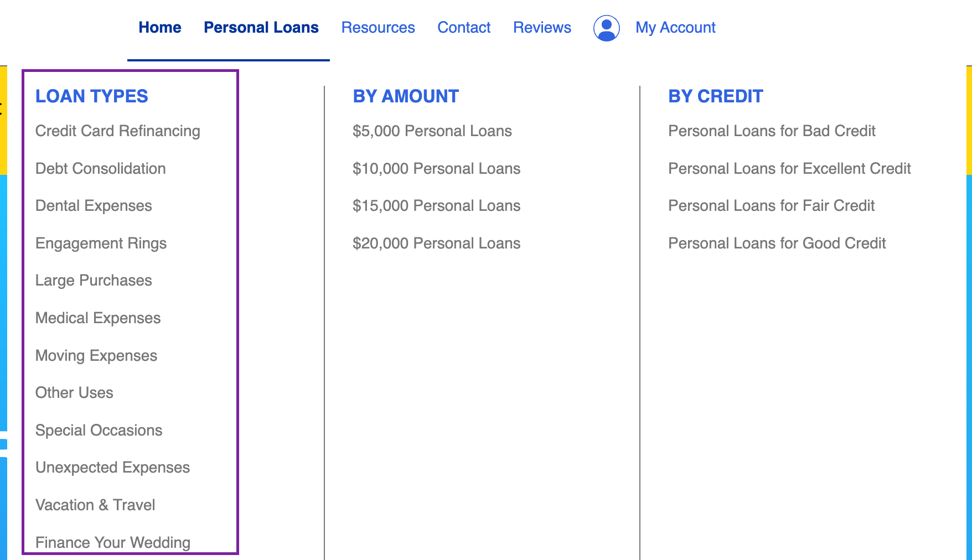Screen dimensions: 972x560
Task: Switch to the Home tab
Action: tap(160, 27)
